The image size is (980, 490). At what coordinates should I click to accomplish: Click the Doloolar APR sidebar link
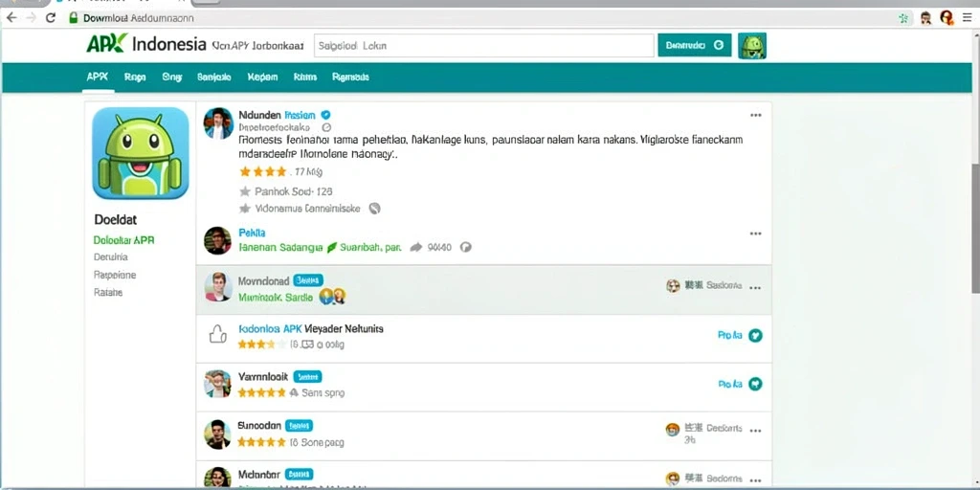[123, 240]
